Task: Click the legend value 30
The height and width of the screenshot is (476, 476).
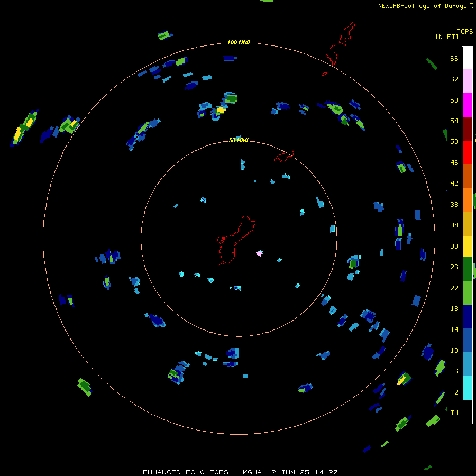Action: [x=454, y=246]
